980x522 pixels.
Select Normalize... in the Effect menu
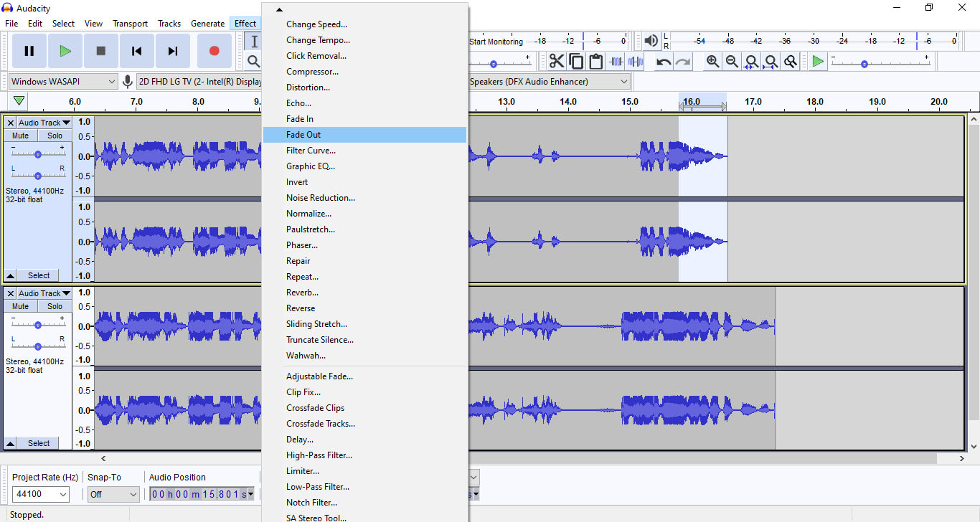coord(365,214)
